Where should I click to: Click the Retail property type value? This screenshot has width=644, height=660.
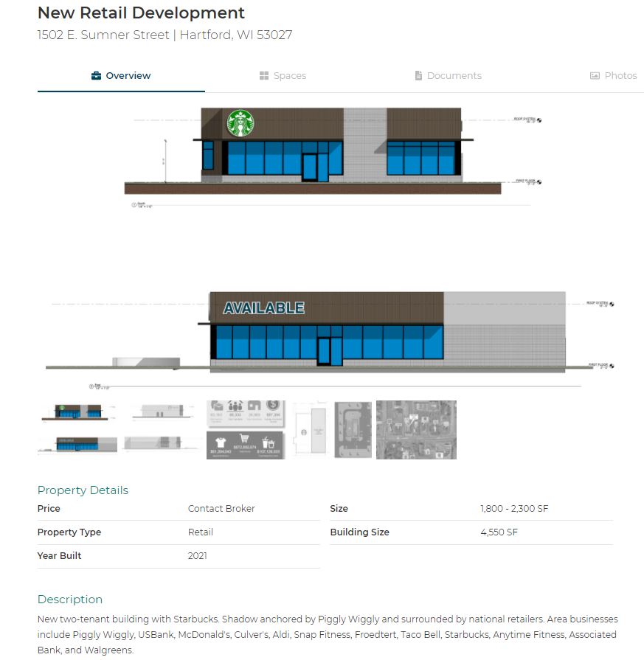tap(201, 532)
